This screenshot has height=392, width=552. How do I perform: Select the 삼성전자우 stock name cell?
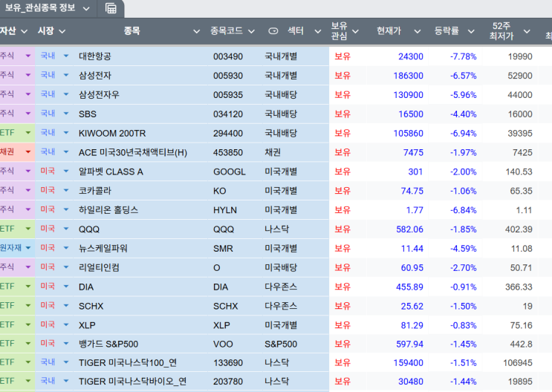tap(140, 94)
